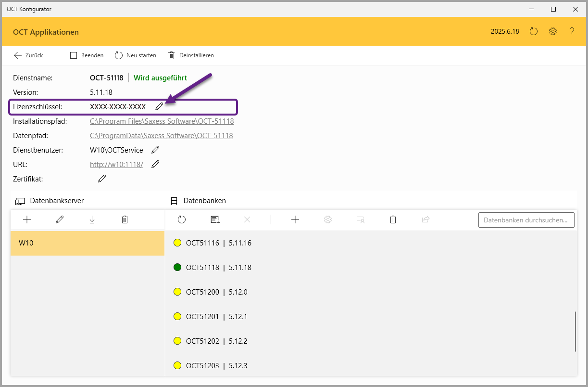Click in the Datenbanken durchsuchen search field
The height and width of the screenshot is (387, 588).
coord(526,220)
